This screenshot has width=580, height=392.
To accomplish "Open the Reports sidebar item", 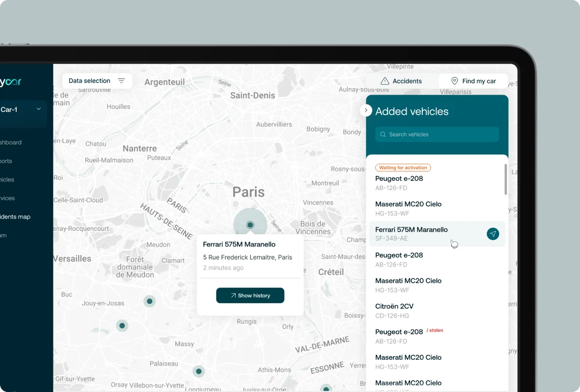I will [6, 161].
